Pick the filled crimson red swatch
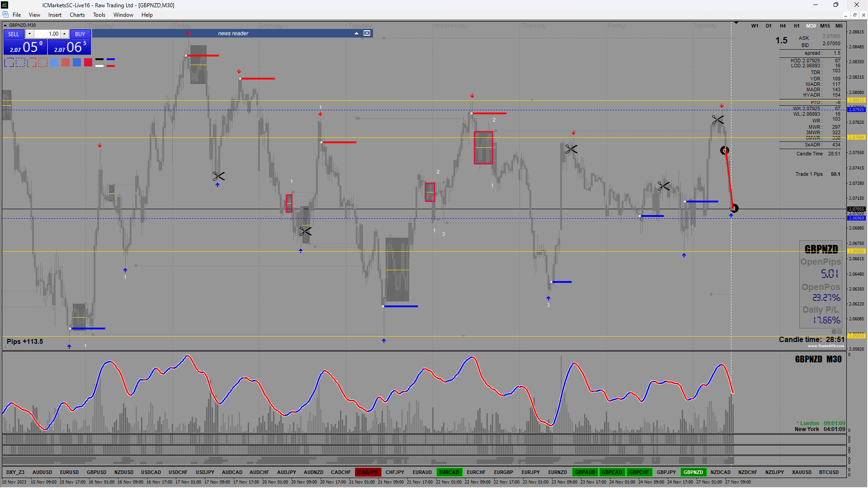The image size is (868, 488). click(x=88, y=63)
